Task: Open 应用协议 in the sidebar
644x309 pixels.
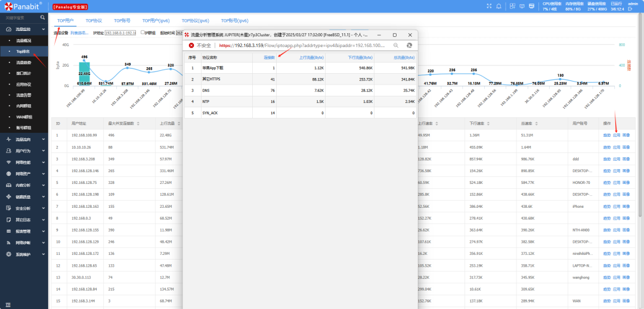Action: point(24,85)
